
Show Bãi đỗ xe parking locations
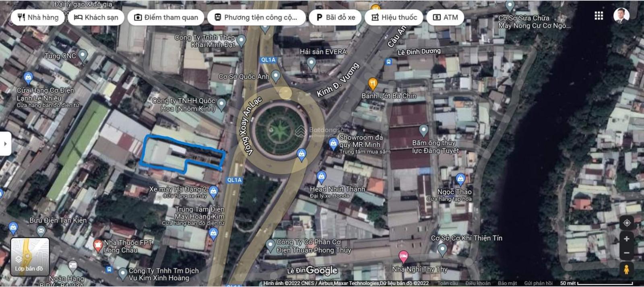pos(335,17)
